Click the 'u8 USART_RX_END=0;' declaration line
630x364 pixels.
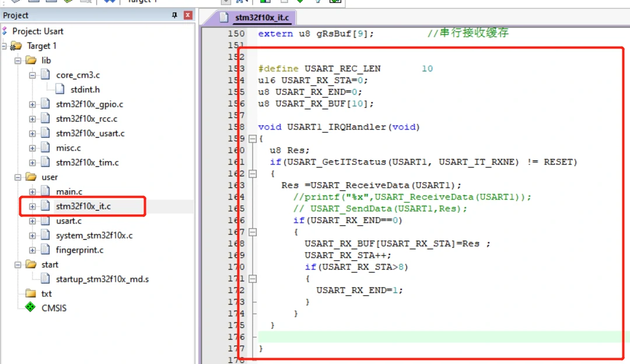310,92
